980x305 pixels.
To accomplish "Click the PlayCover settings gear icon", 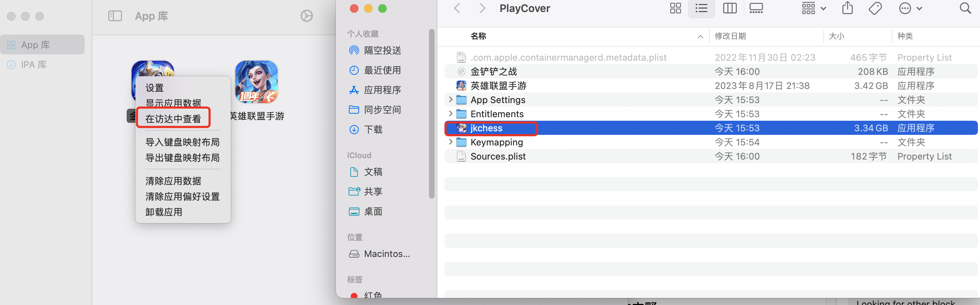I will pos(306,16).
